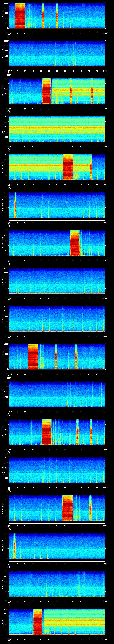Click the 14:34:00 start time label
Viewport: 114px width, 644px height.
pyautogui.click(x=9, y=487)
